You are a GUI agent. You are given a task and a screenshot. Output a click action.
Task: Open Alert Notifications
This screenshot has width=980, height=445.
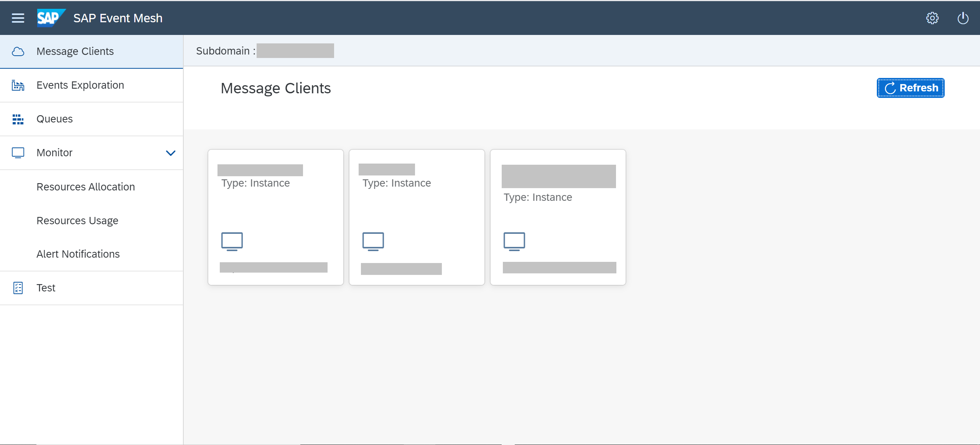[x=92, y=254]
